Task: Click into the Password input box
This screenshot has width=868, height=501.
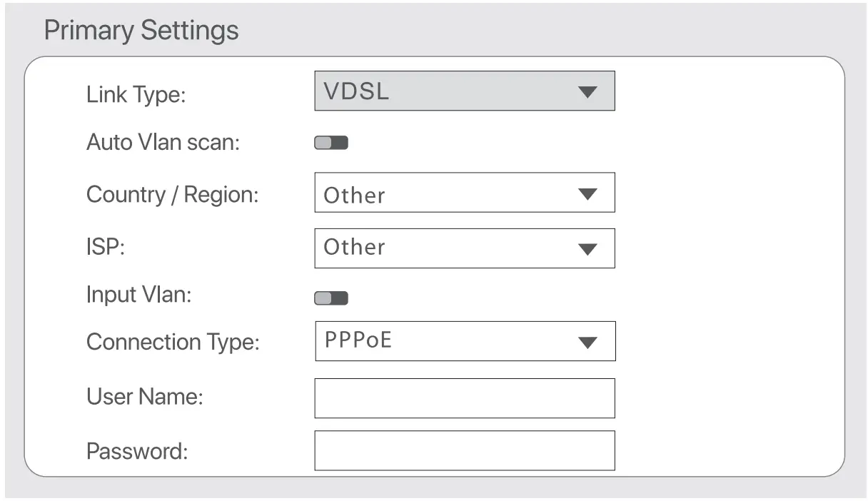Action: click(x=464, y=450)
